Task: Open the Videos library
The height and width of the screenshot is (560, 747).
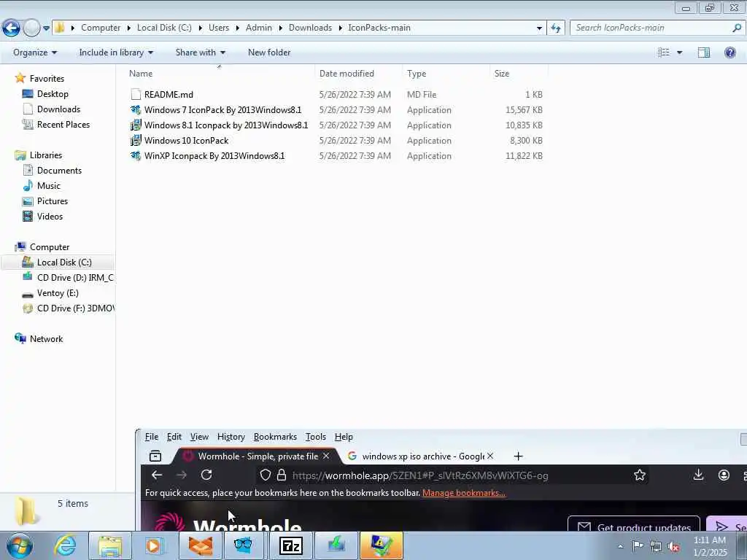Action: [x=50, y=216]
